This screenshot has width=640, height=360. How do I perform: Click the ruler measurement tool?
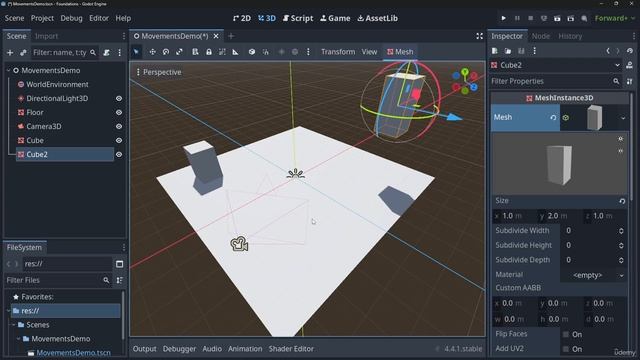pos(236,52)
